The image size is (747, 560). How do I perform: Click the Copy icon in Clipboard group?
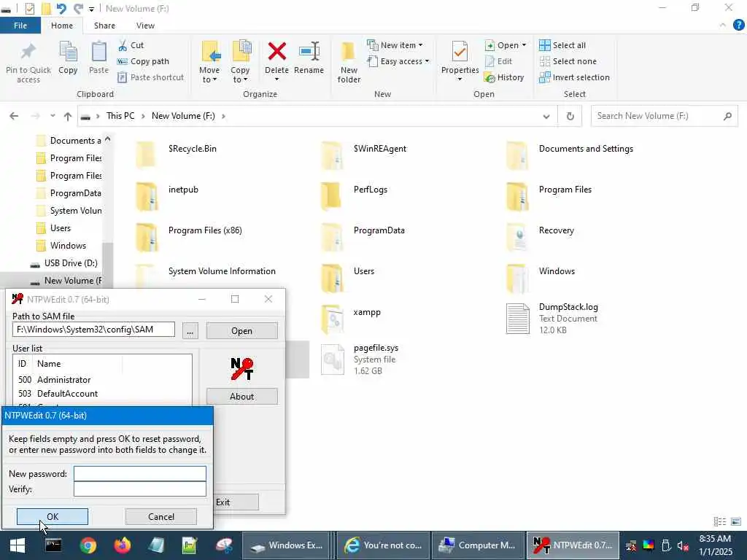[x=68, y=52]
